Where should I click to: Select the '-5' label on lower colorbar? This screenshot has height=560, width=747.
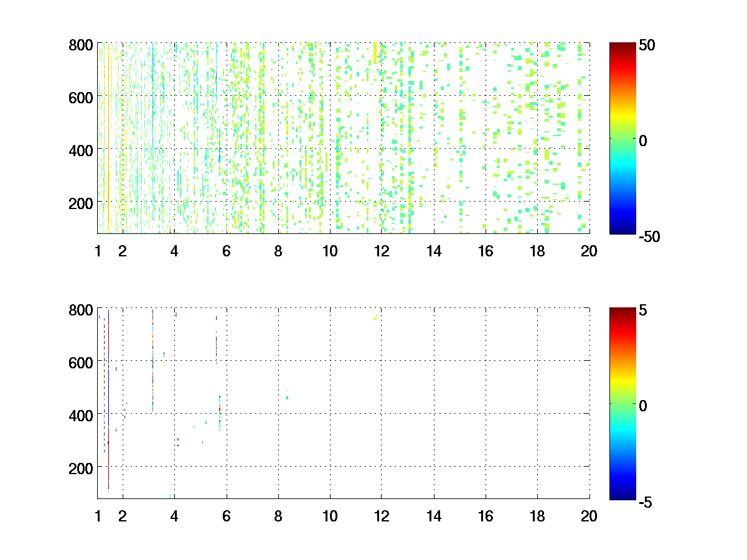[x=645, y=501]
